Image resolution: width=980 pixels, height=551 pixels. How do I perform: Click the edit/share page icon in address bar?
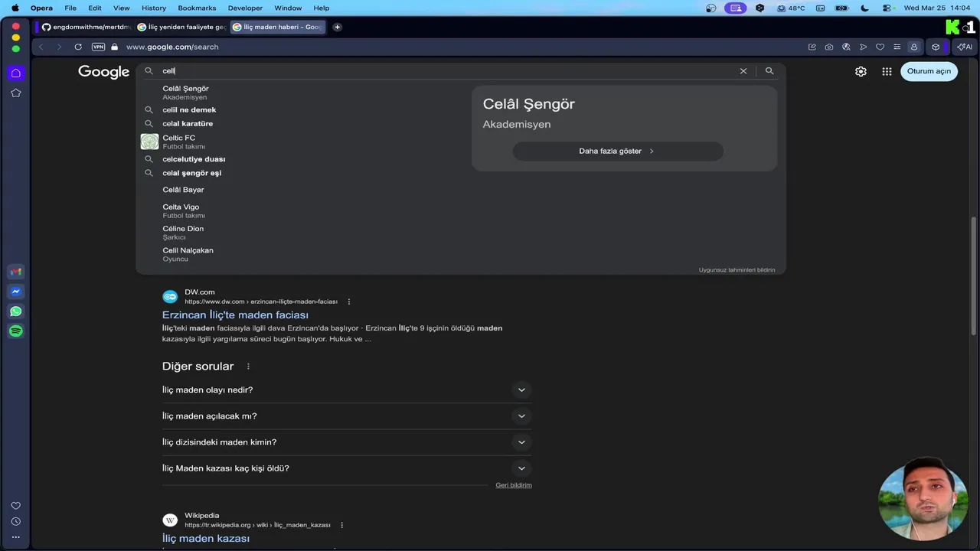(812, 47)
